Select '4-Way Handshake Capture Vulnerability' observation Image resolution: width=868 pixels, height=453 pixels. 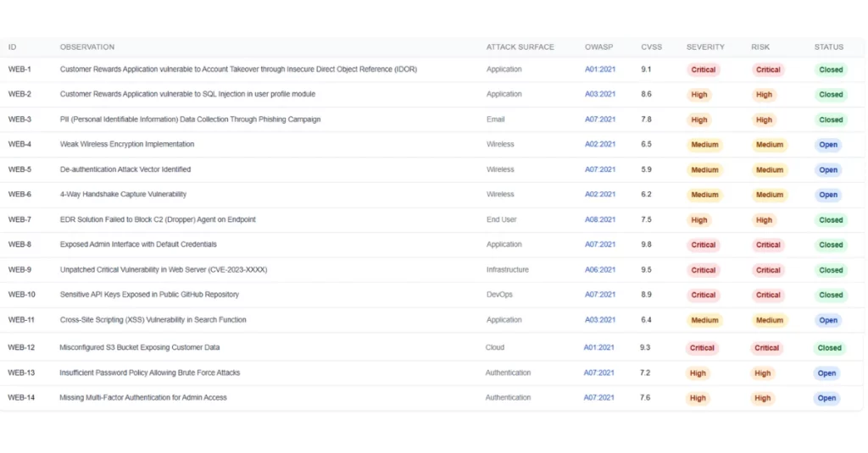pos(123,194)
